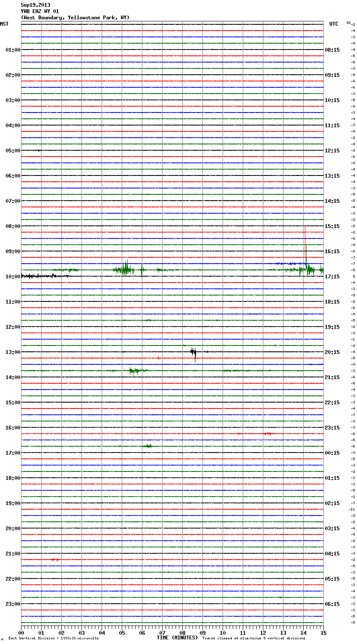Click the 23:00 MST time label
This screenshot has width=357, height=644.
click(x=13, y=604)
